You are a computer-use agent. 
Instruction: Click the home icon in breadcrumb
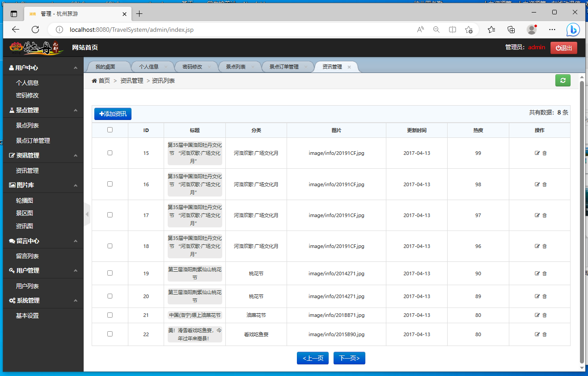click(x=94, y=81)
